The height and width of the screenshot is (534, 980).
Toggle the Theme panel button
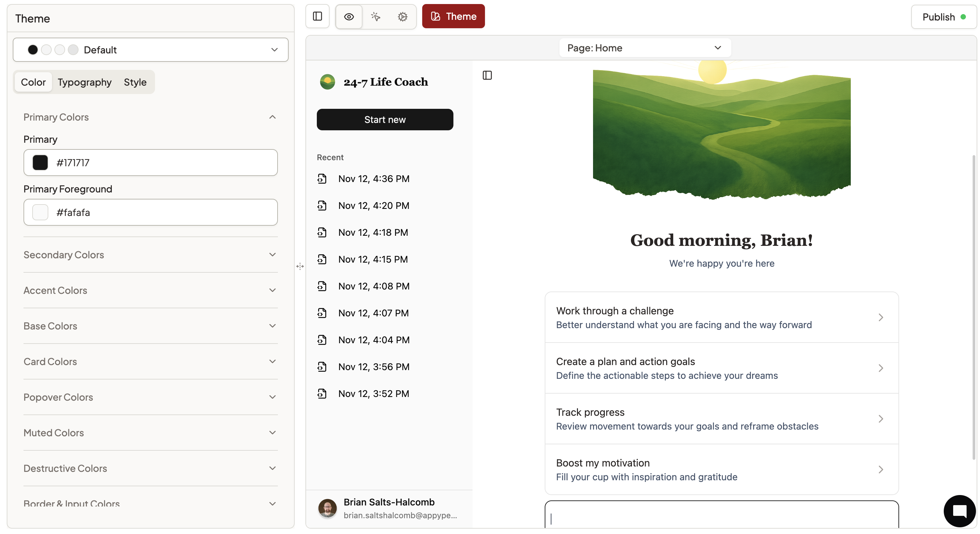[453, 16]
